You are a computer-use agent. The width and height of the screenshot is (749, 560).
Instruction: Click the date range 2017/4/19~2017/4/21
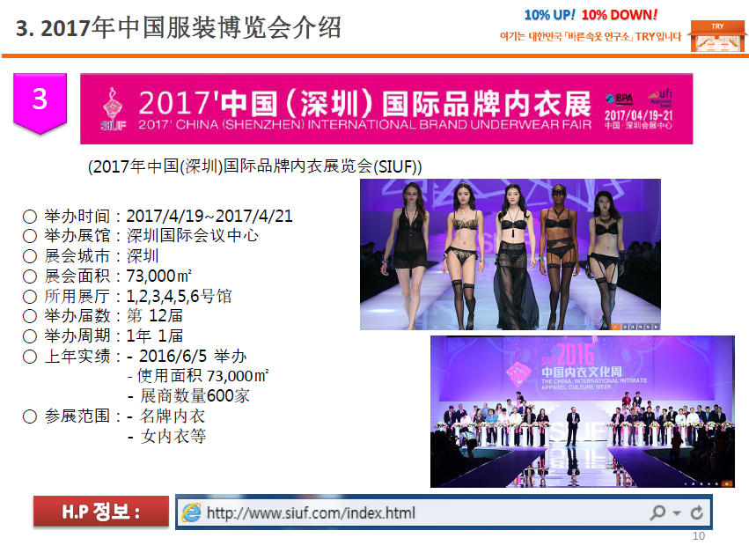click(209, 216)
